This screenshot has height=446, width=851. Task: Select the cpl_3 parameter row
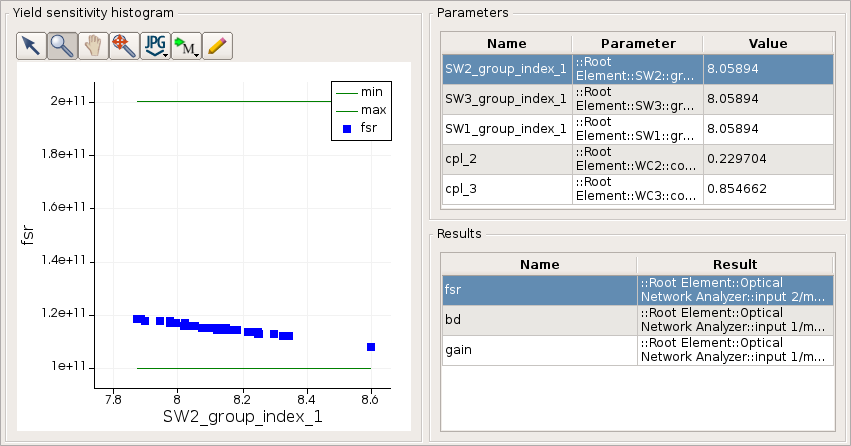coord(638,189)
